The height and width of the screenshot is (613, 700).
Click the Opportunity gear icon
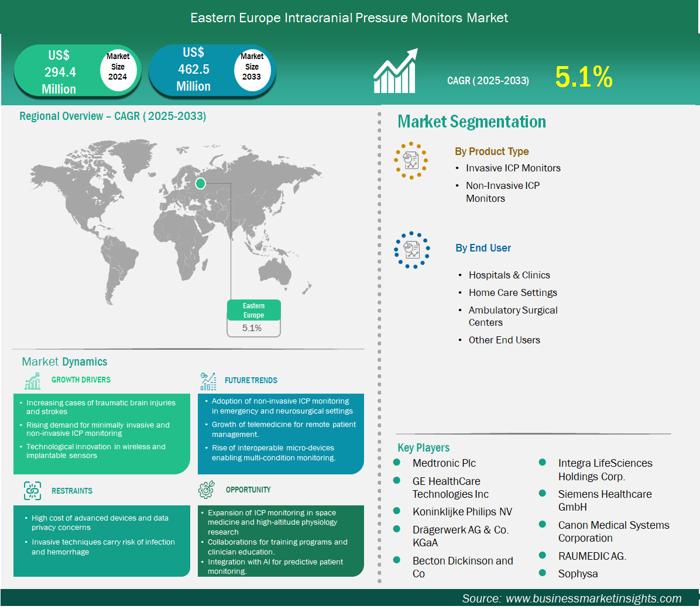[x=207, y=490]
